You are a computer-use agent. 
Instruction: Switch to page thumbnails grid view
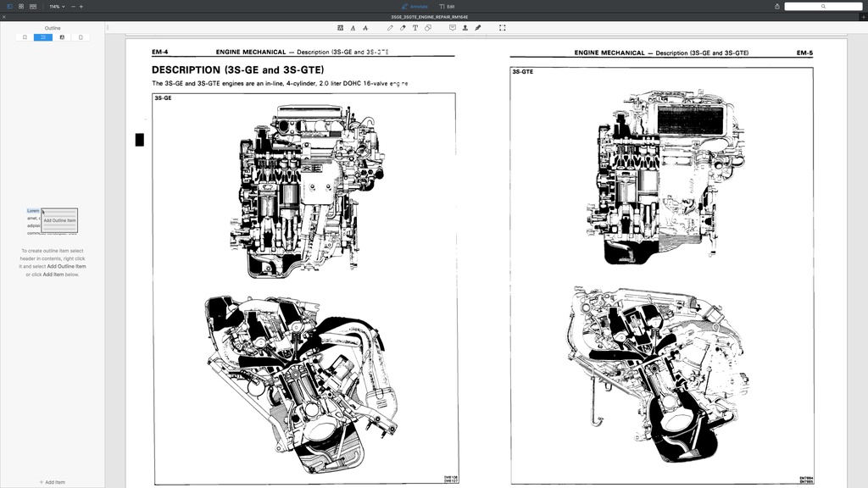[x=21, y=7]
